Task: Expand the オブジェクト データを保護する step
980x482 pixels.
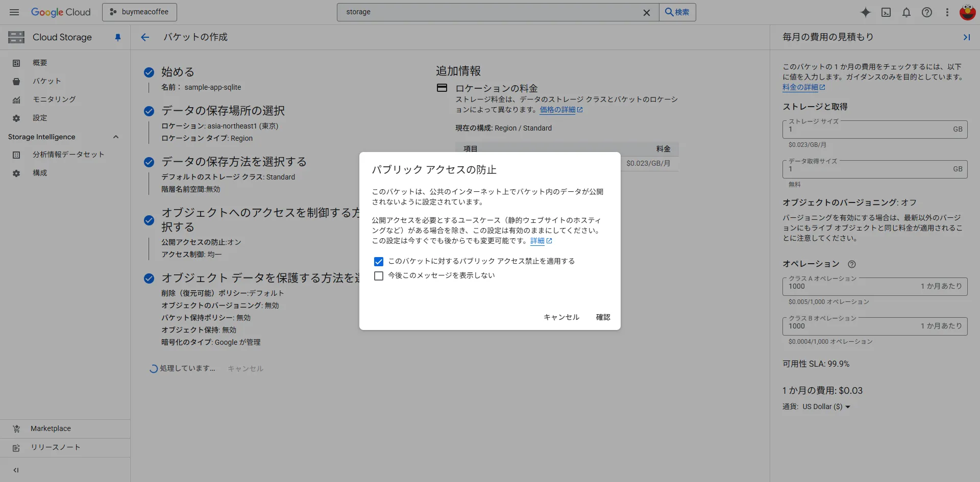Action: [260, 278]
